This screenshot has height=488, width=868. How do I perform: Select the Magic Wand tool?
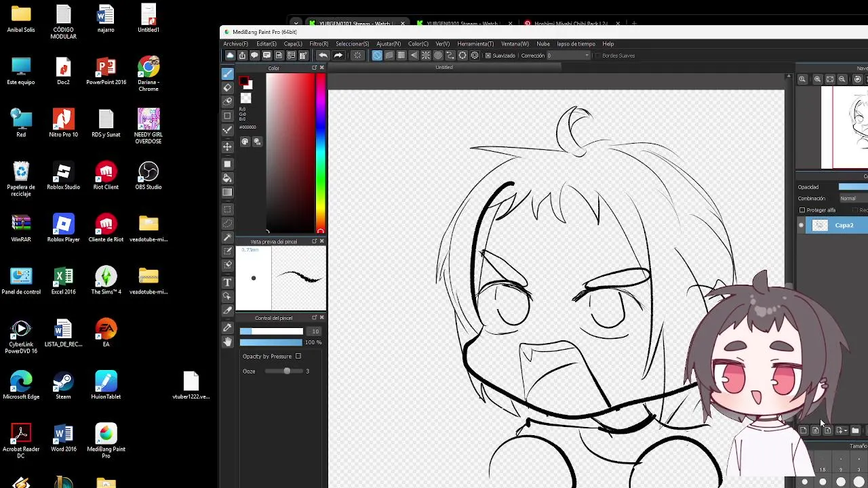[x=228, y=238]
